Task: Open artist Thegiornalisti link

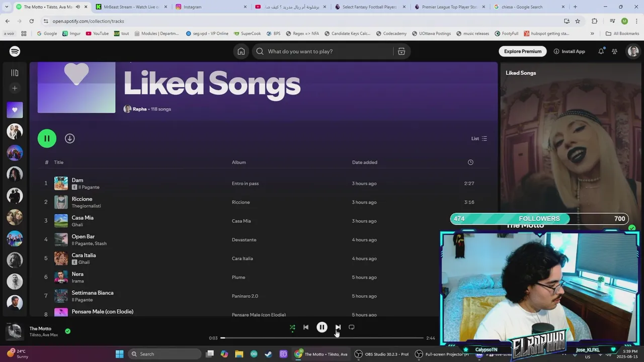Action: click(x=86, y=206)
